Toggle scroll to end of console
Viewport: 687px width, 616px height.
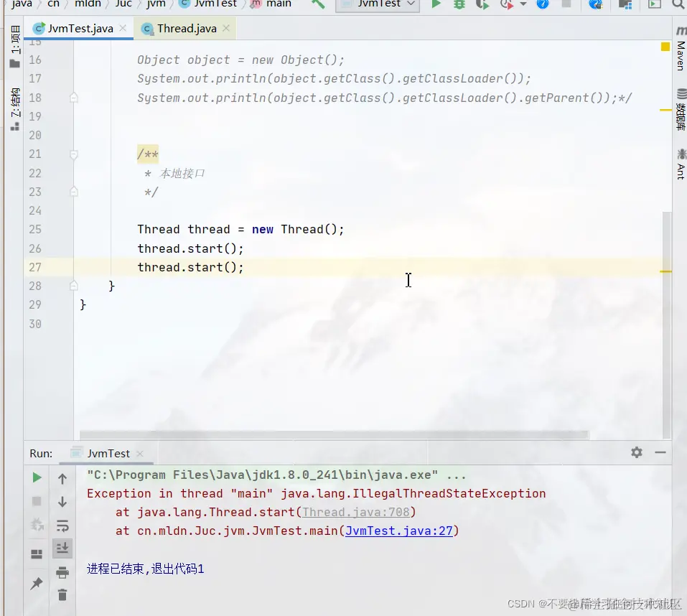point(62,548)
